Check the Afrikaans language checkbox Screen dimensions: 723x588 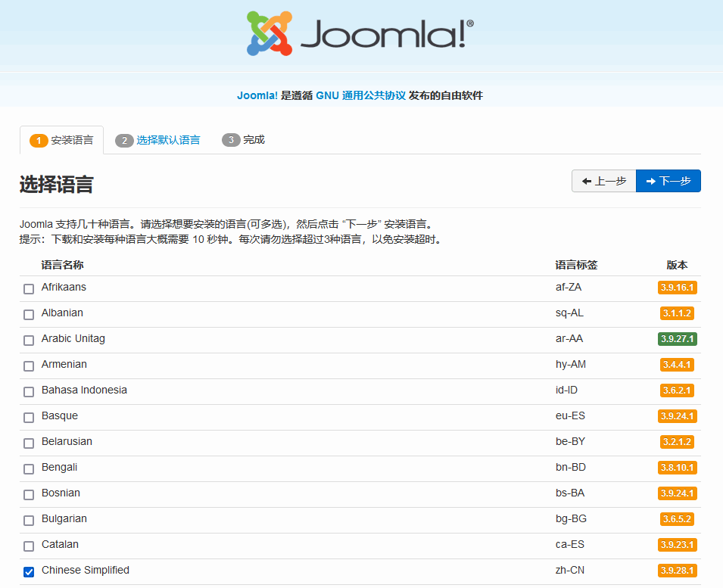pos(29,289)
